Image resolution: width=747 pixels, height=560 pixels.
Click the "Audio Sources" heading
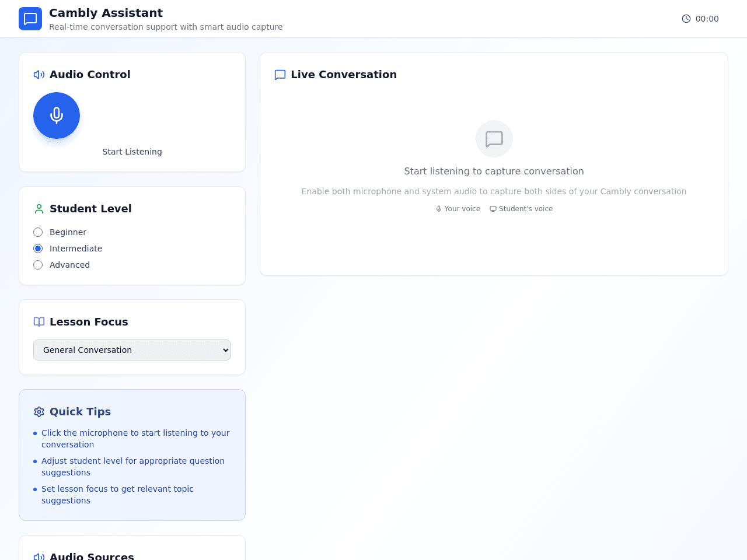(92, 557)
